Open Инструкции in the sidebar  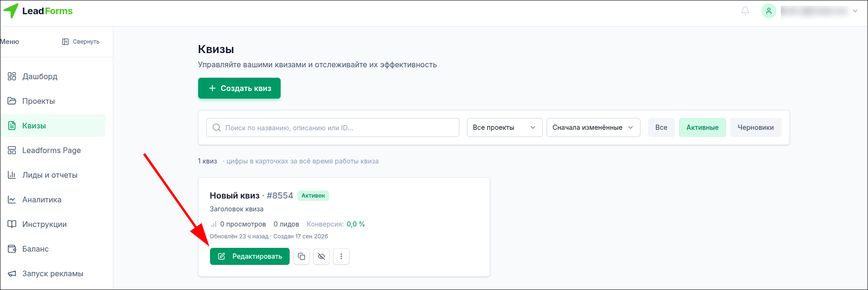click(53, 224)
